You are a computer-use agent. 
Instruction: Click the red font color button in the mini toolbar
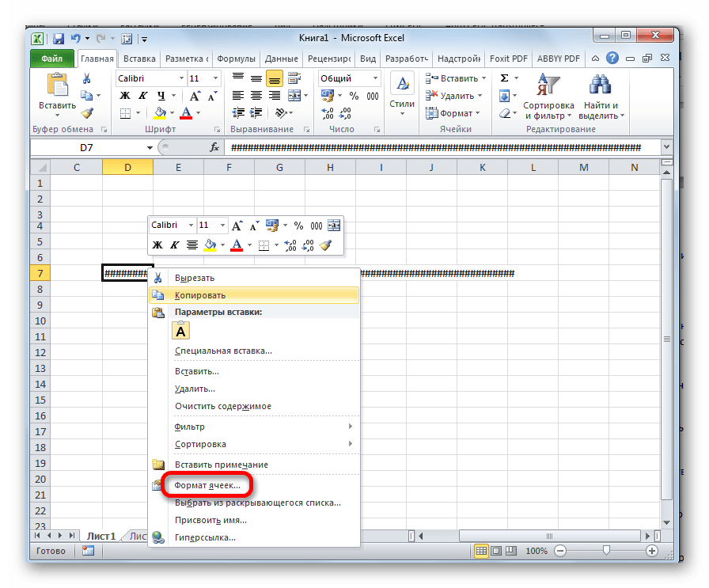point(236,245)
